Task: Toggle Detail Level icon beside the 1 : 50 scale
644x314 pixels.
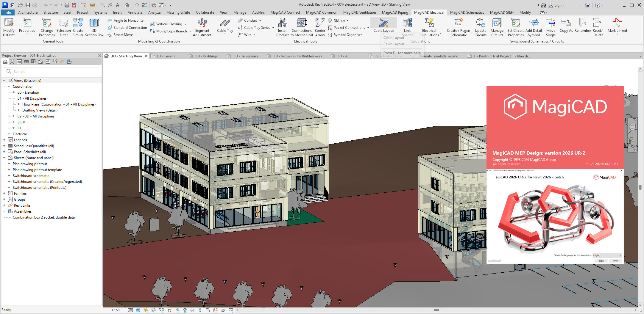Action: [130, 310]
